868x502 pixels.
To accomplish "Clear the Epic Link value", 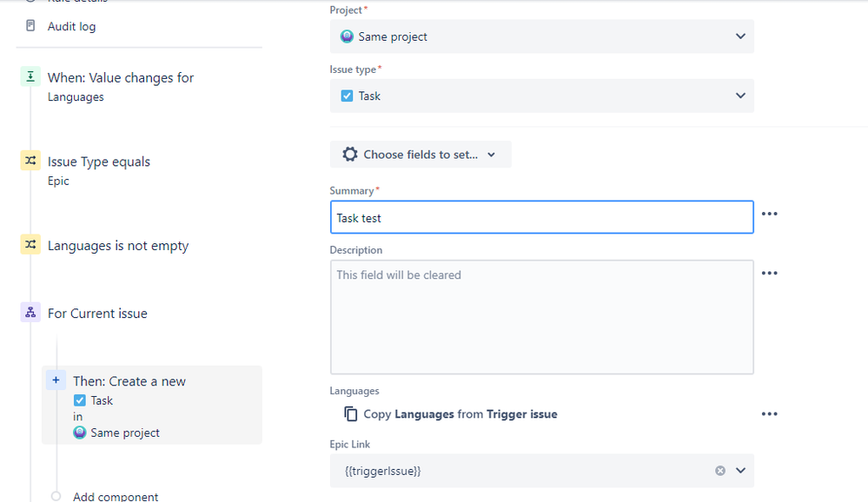I will click(719, 471).
